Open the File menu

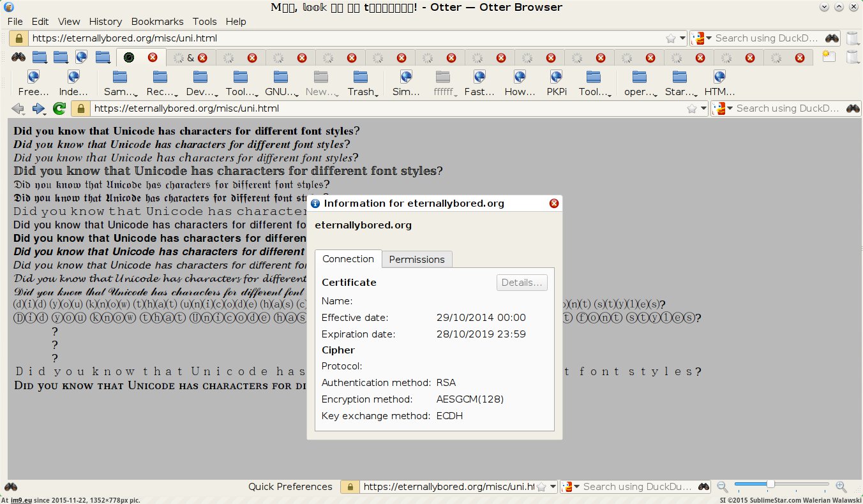pos(15,22)
